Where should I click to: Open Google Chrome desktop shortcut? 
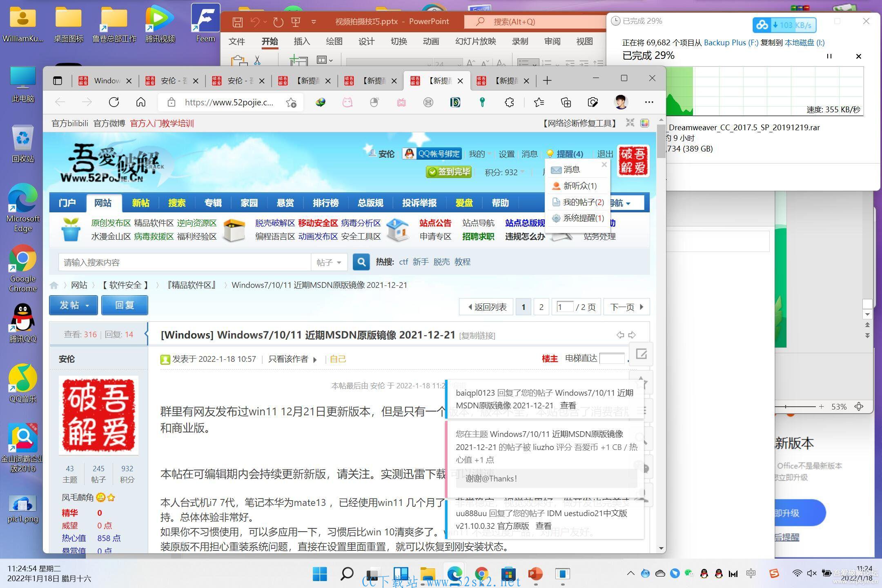(23, 268)
